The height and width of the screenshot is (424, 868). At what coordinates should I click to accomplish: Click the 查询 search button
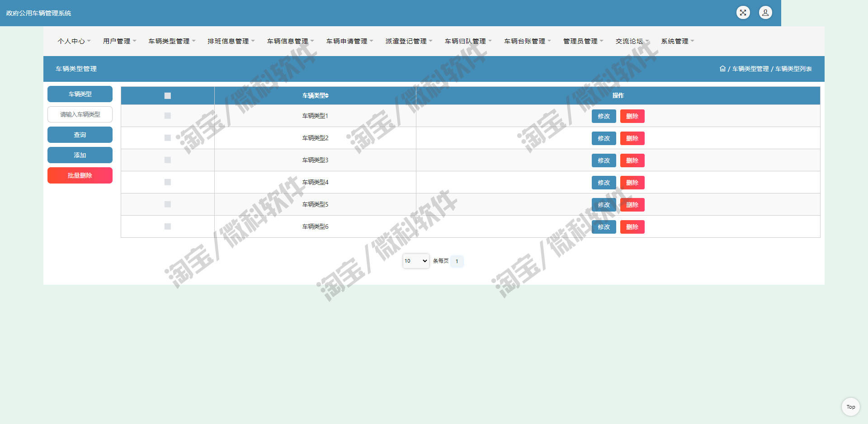[80, 135]
